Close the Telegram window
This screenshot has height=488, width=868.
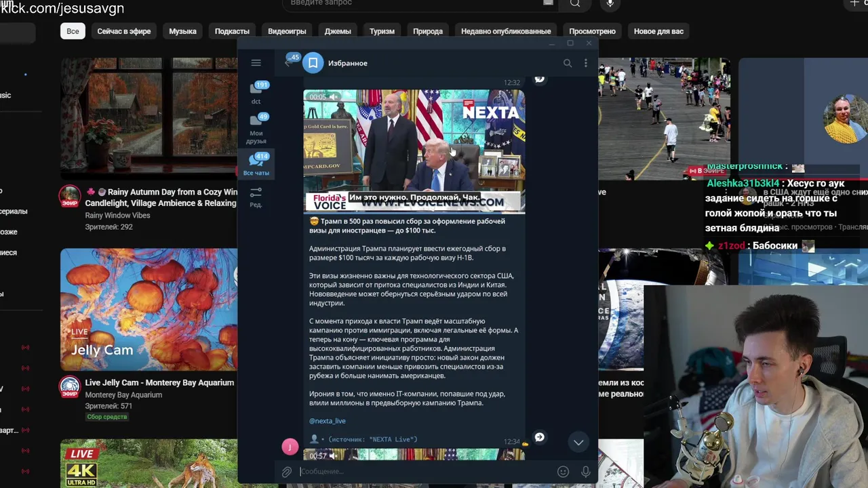coord(589,43)
